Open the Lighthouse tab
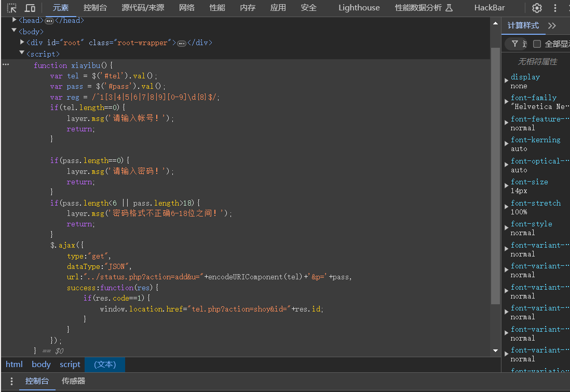This screenshot has width=570, height=392. [359, 8]
